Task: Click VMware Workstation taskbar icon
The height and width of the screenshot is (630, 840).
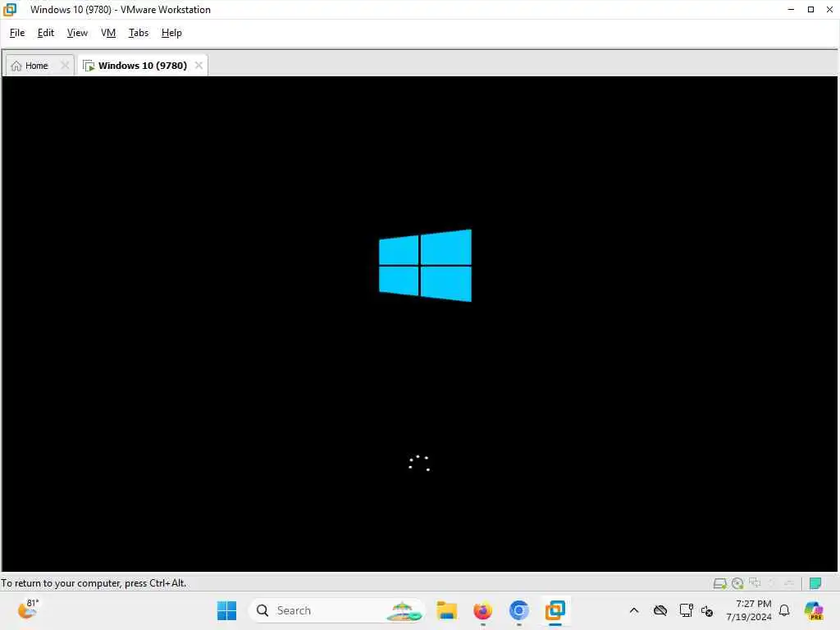Action: [x=555, y=610]
